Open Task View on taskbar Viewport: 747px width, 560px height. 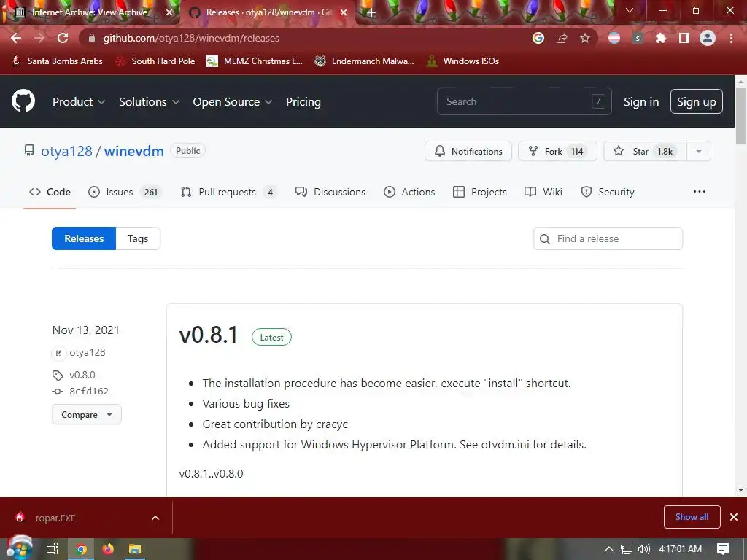coord(52,549)
